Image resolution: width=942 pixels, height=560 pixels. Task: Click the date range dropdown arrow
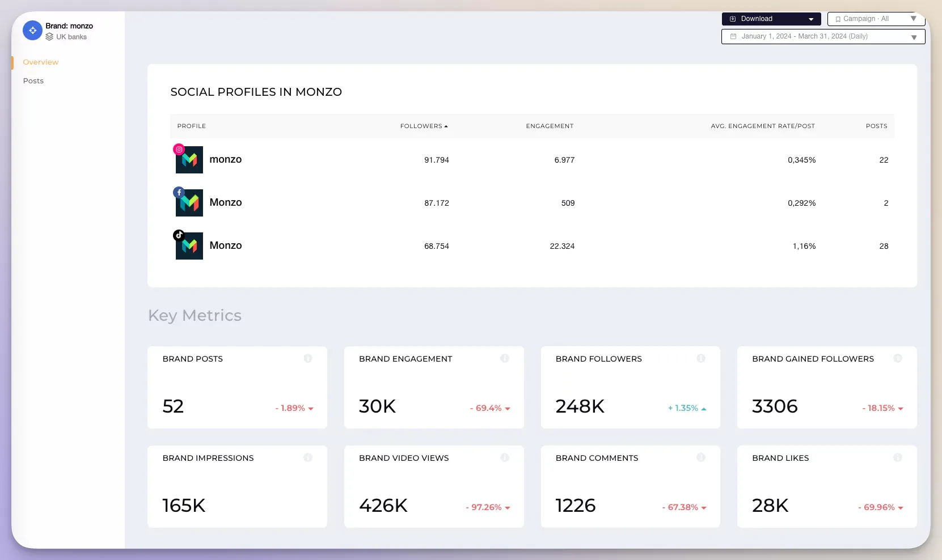point(914,37)
